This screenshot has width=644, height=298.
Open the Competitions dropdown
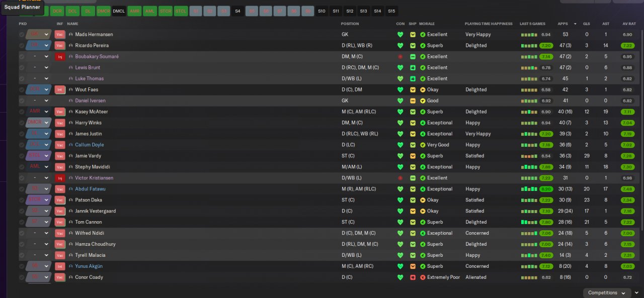(x=607, y=292)
